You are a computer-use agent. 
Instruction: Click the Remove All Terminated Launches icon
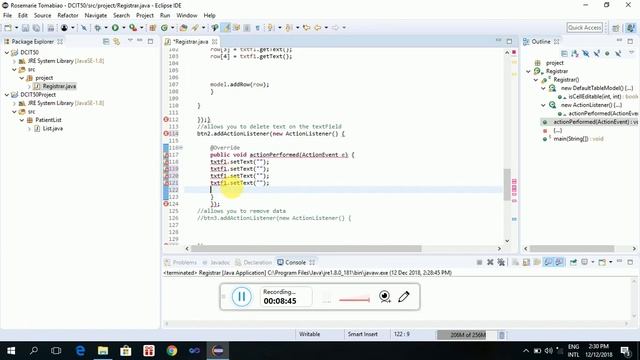[x=501, y=262]
